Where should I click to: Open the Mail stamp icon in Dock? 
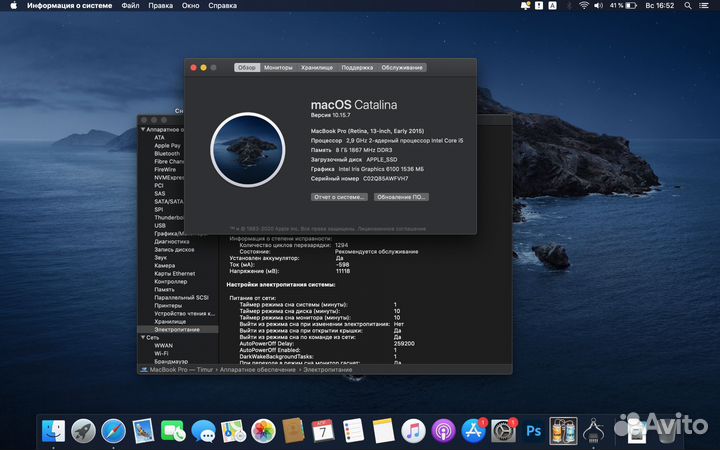[x=143, y=431]
